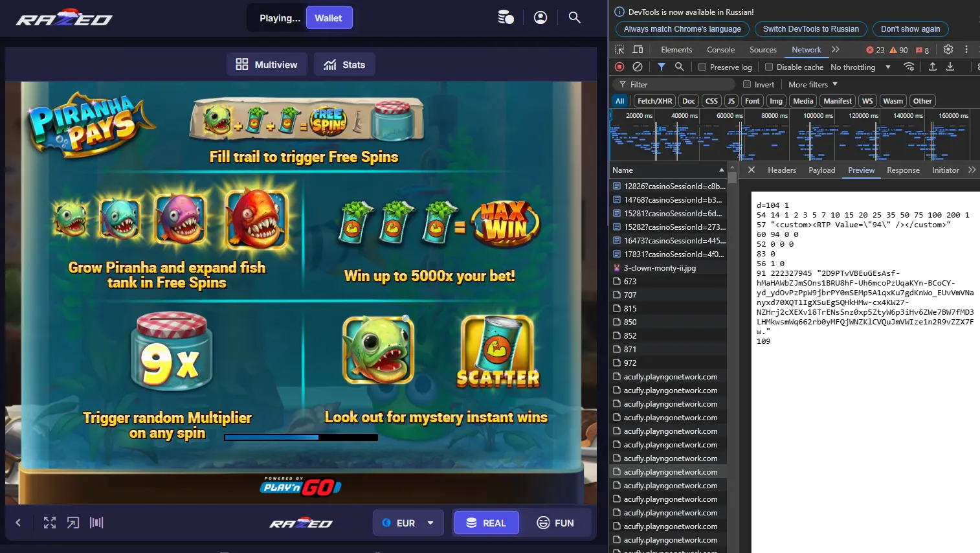Viewport: 980px width, 553px height.
Task: Show more DevTools panels chevron
Action: [836, 49]
